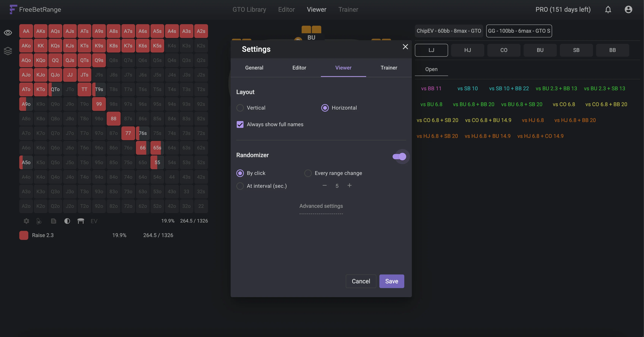
Task: Click the flask icon below grid
Action: pyautogui.click(x=39, y=221)
